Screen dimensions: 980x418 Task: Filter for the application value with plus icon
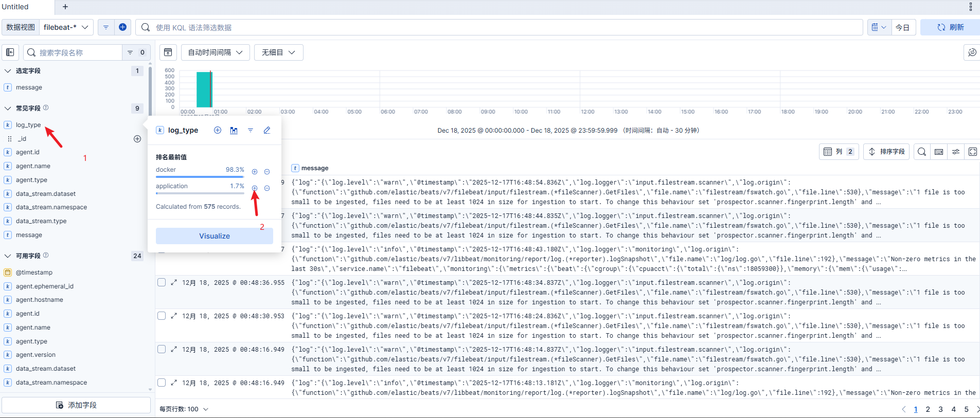click(255, 188)
